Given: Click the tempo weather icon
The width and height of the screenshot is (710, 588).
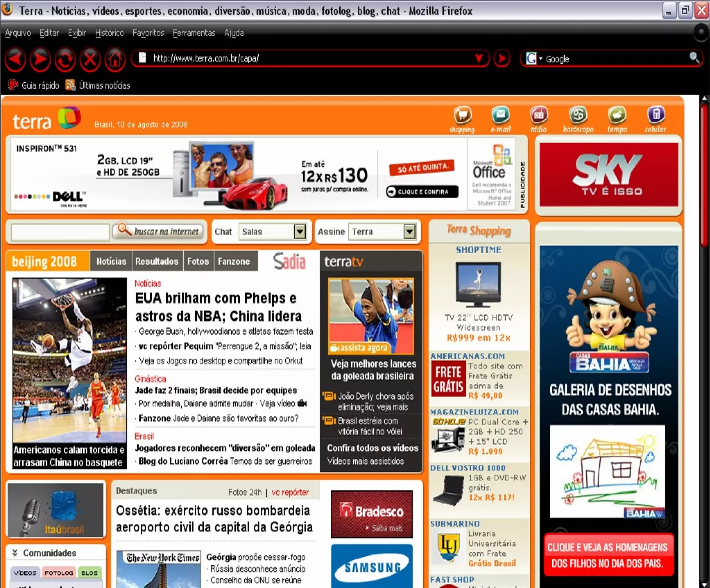Looking at the screenshot, I should pos(617,115).
